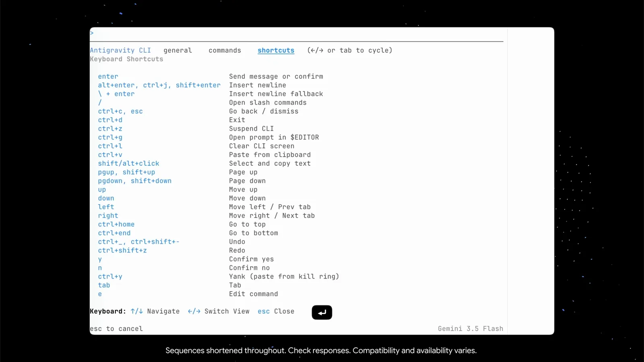Click 'Confirm yes' description
This screenshot has height=362, width=644.
(251, 259)
